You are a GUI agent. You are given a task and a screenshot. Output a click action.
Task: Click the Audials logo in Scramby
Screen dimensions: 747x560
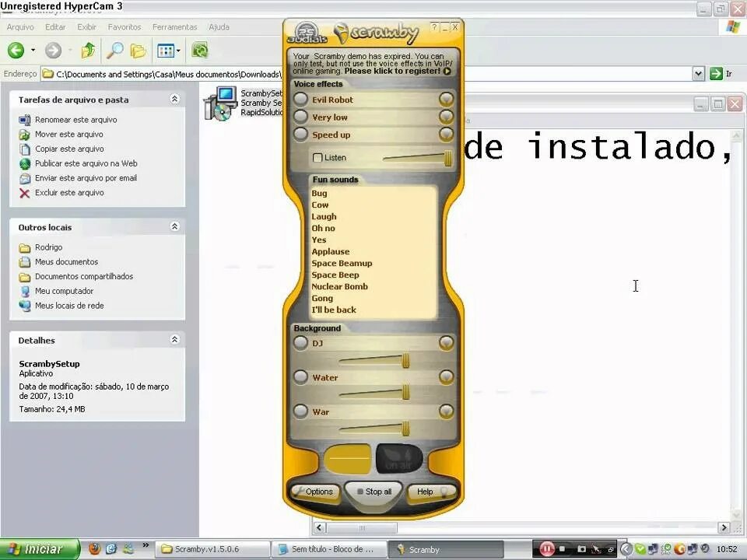(x=307, y=33)
